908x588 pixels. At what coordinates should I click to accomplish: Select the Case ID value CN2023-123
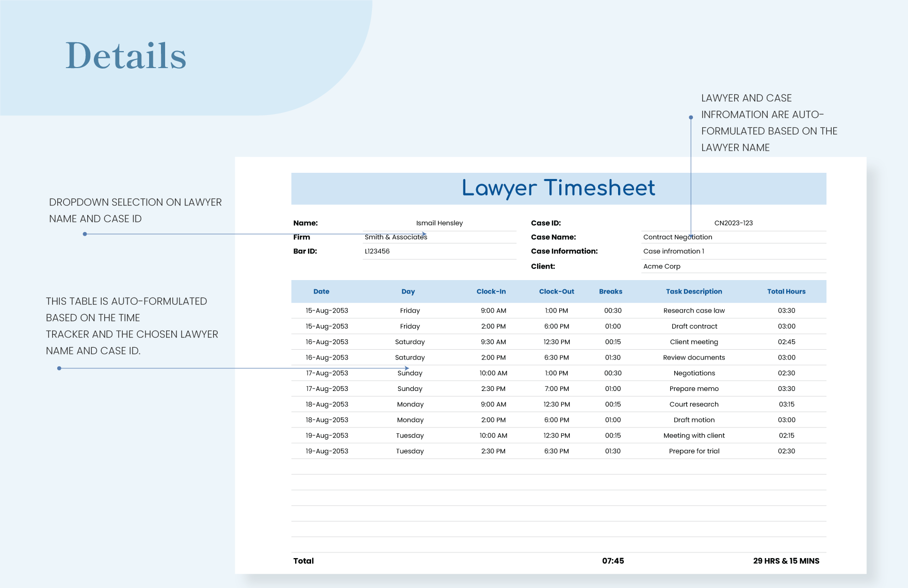(x=734, y=223)
